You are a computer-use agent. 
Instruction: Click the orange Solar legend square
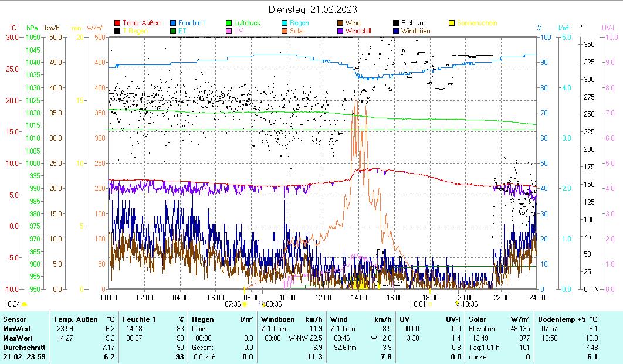pos(285,30)
